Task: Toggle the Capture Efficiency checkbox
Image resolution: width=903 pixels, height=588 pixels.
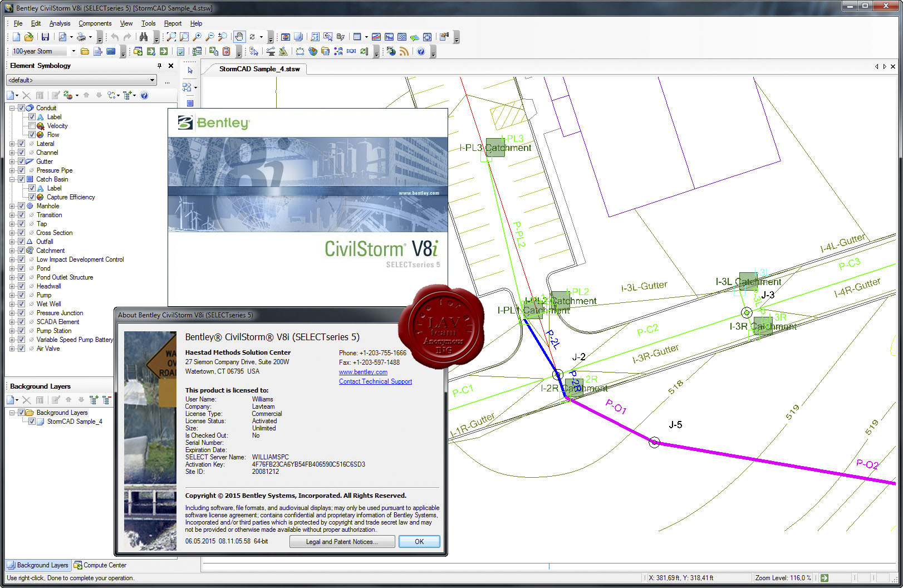Action: pyautogui.click(x=32, y=197)
